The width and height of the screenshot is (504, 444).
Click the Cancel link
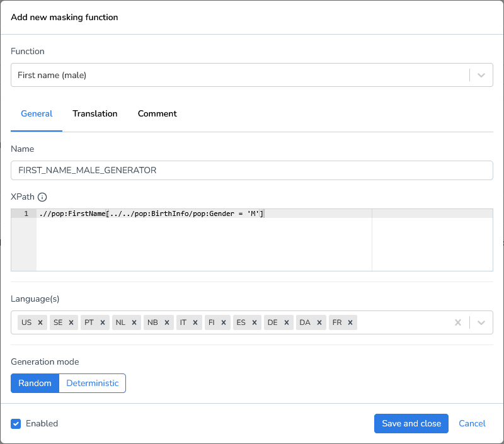pos(472,424)
